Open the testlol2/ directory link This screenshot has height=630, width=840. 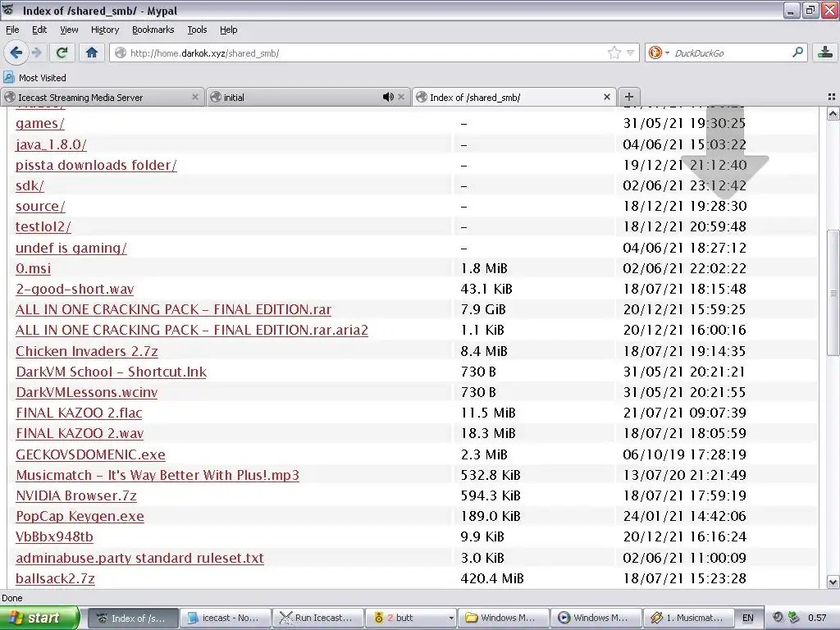(43, 226)
